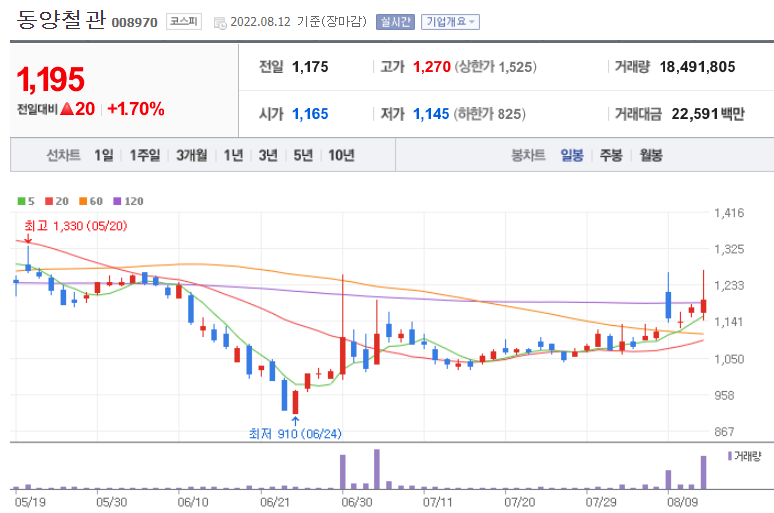Select the 5년 line chart period
The height and width of the screenshot is (513, 774).
coord(303,156)
